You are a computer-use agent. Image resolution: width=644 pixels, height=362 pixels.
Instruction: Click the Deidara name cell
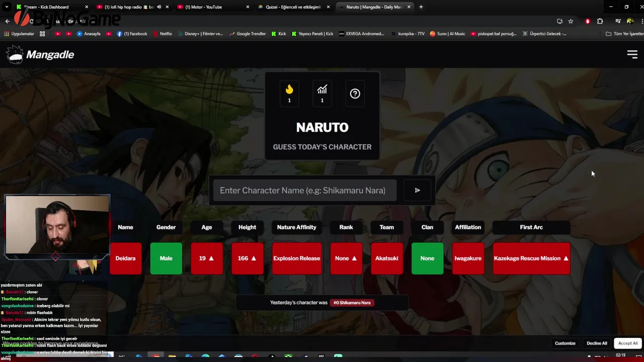click(125, 258)
